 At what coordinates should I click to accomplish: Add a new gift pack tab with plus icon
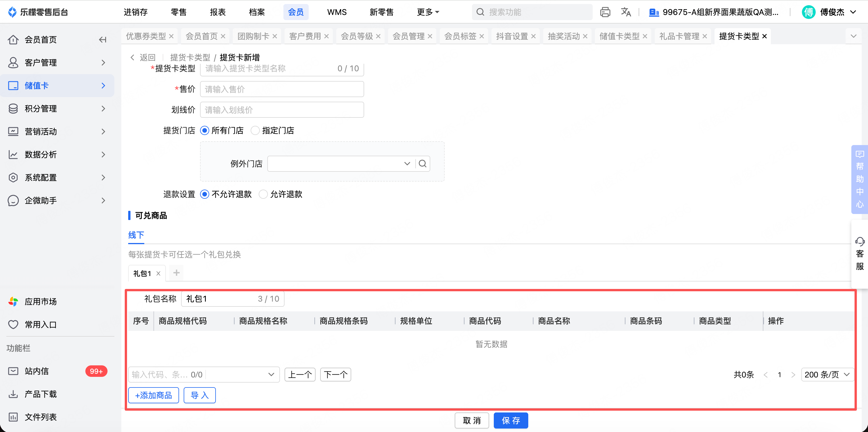click(176, 273)
